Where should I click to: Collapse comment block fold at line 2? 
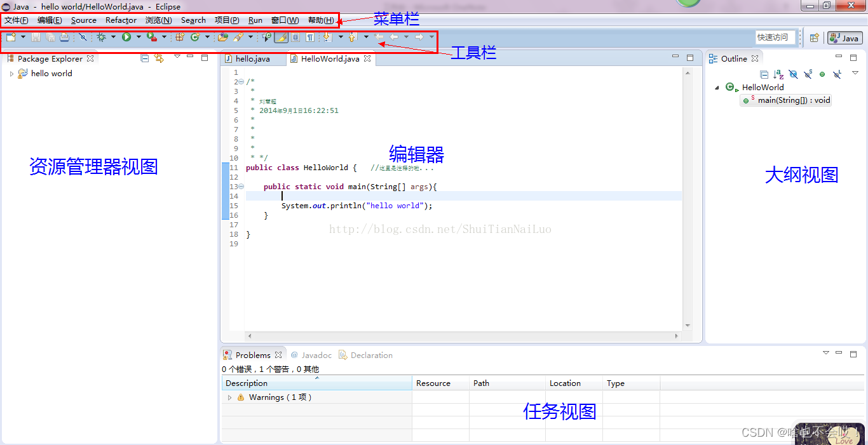241,82
